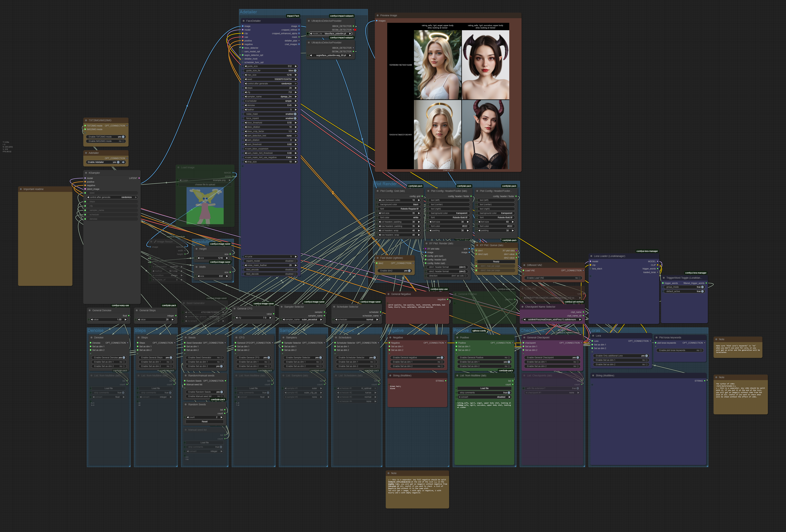
Task: Collapse the FaceDetailer node via its title dot
Action: click(x=244, y=21)
